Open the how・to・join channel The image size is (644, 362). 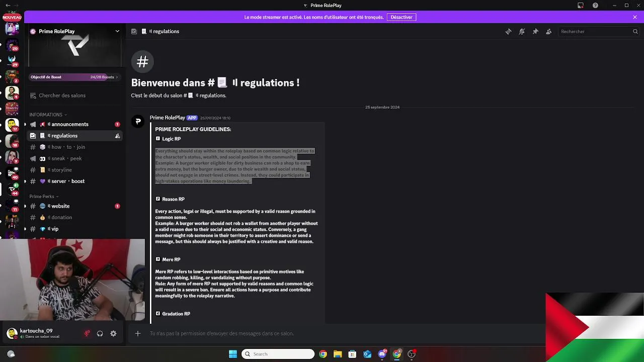click(x=74, y=147)
